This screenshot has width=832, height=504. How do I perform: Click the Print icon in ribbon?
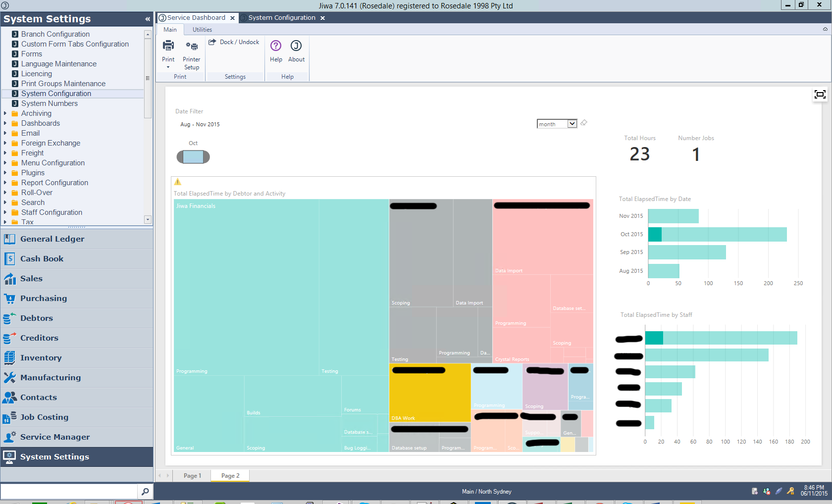click(168, 47)
